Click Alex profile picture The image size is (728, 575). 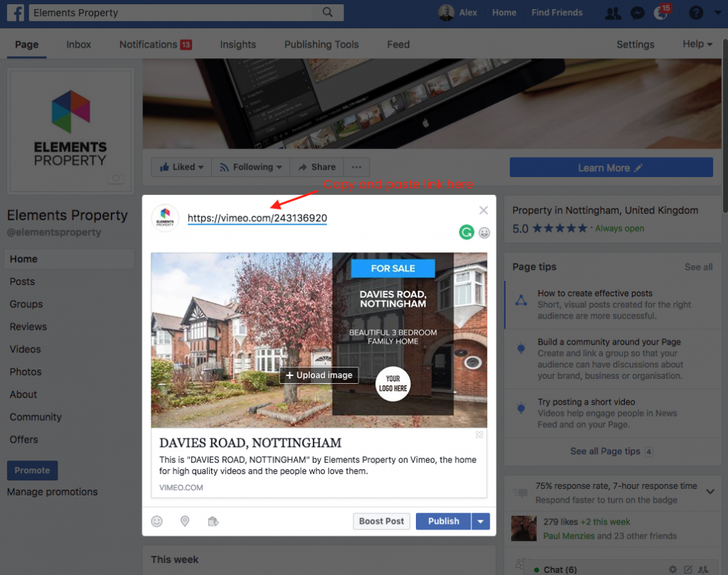446,13
